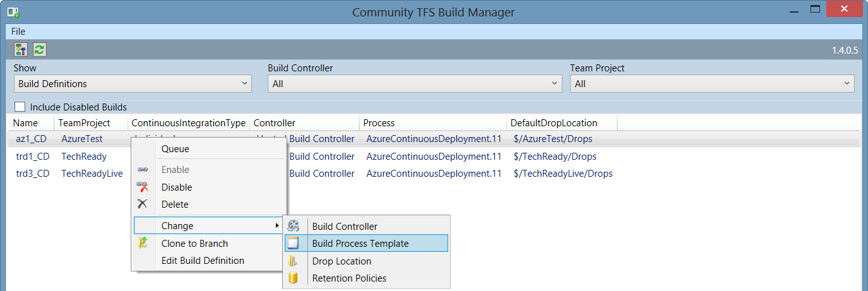This screenshot has height=291, width=868.
Task: Toggle the Include Disabled Builds checkbox
Action: point(20,107)
